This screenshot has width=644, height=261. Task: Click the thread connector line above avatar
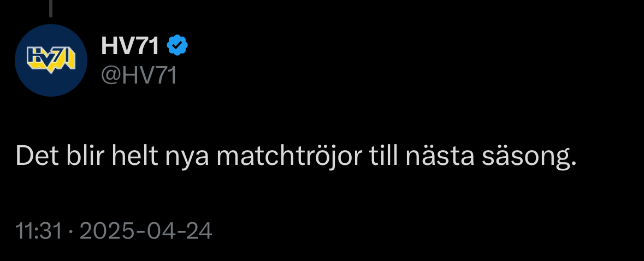(x=51, y=8)
